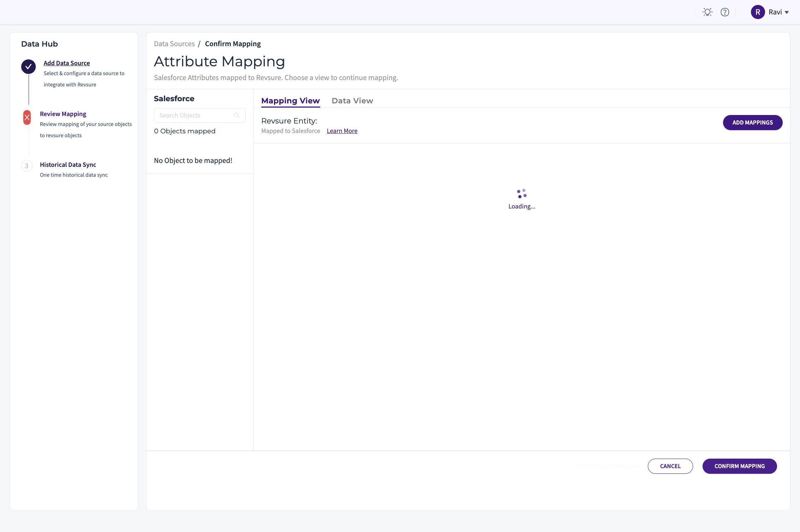Click the step 3 number circle

click(27, 166)
